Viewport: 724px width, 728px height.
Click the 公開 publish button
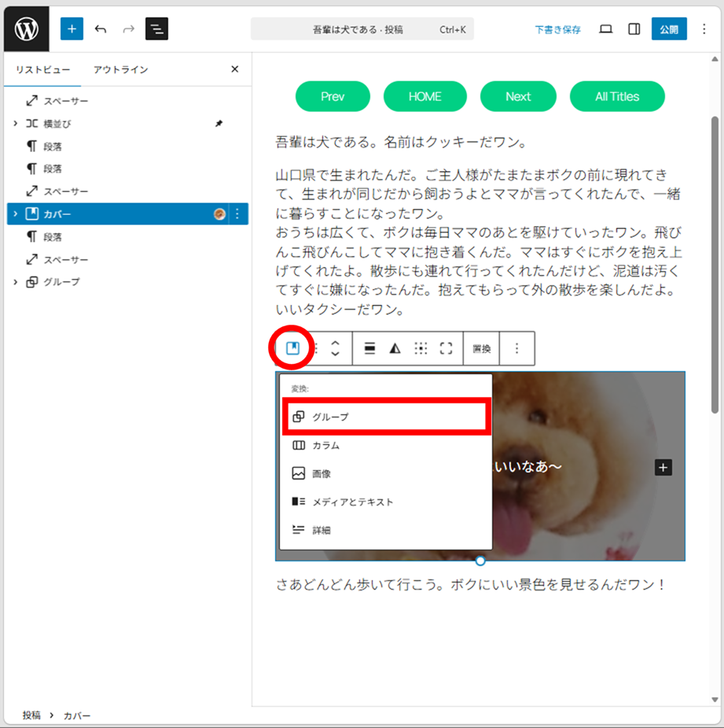669,29
